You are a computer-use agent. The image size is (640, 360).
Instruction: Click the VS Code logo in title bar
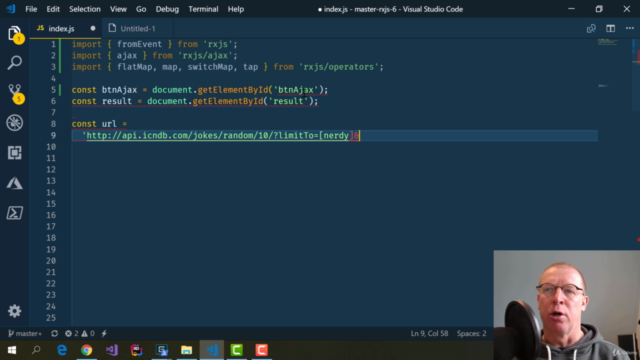tap(11, 9)
